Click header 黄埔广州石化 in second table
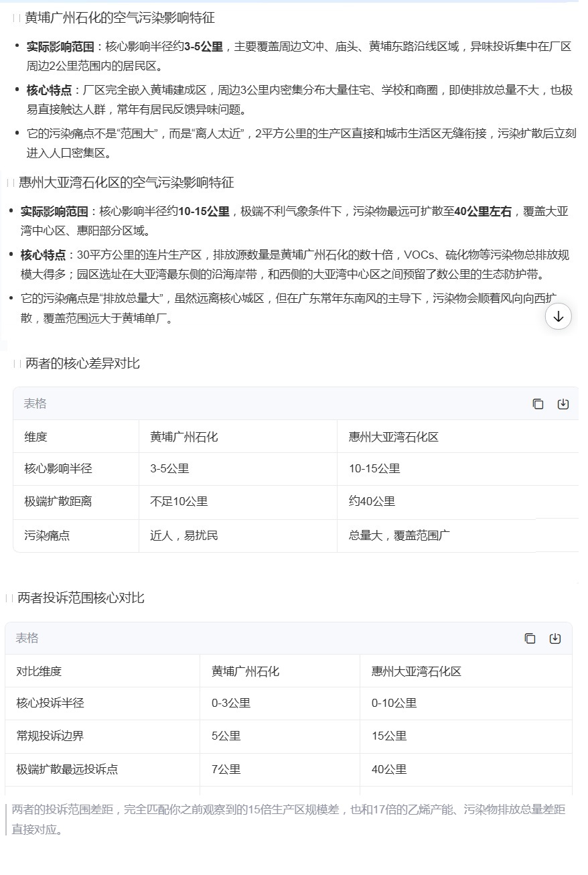 pyautogui.click(x=246, y=671)
